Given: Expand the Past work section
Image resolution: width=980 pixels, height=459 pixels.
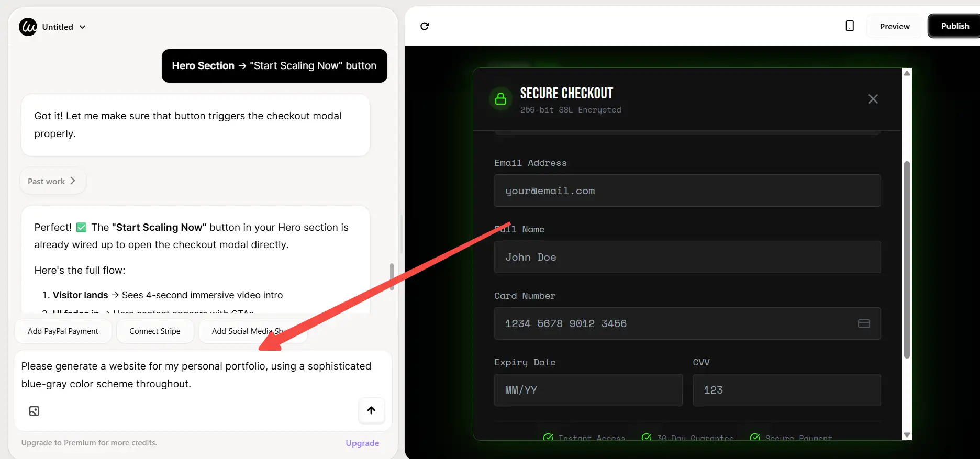Looking at the screenshot, I should point(52,181).
